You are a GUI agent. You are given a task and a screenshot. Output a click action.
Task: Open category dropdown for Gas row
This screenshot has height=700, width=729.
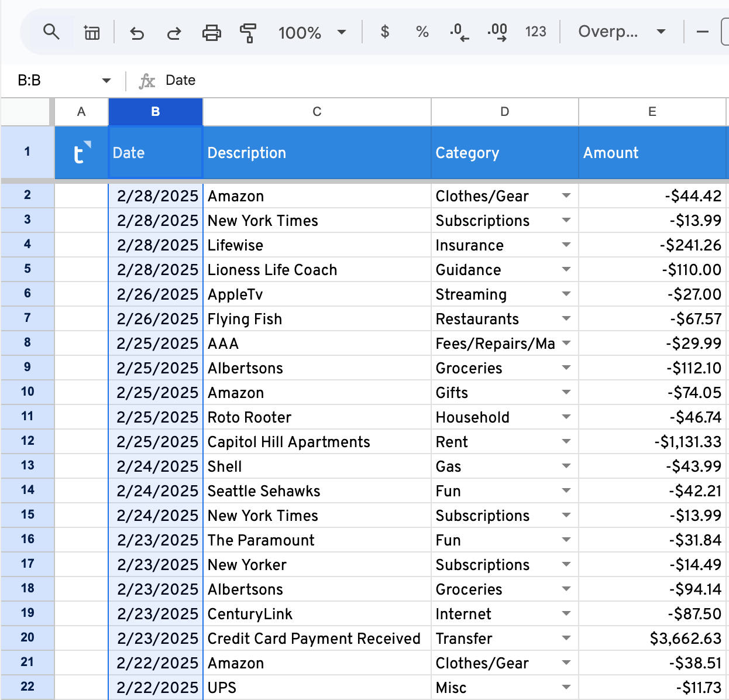click(566, 466)
